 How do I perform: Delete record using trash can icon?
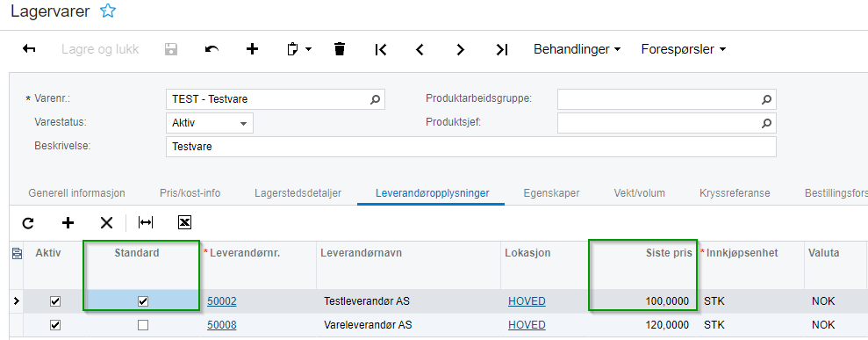[340, 49]
